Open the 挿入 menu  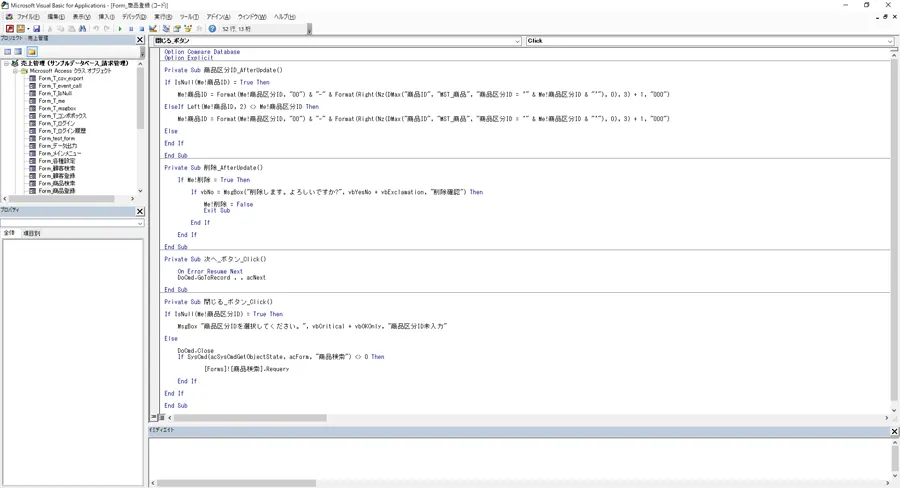[x=106, y=17]
